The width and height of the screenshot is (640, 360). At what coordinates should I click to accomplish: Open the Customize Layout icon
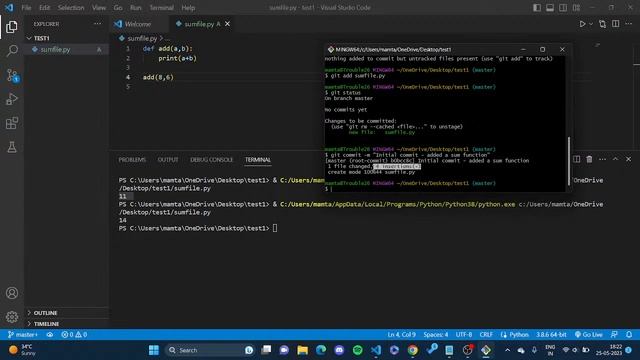[576, 8]
